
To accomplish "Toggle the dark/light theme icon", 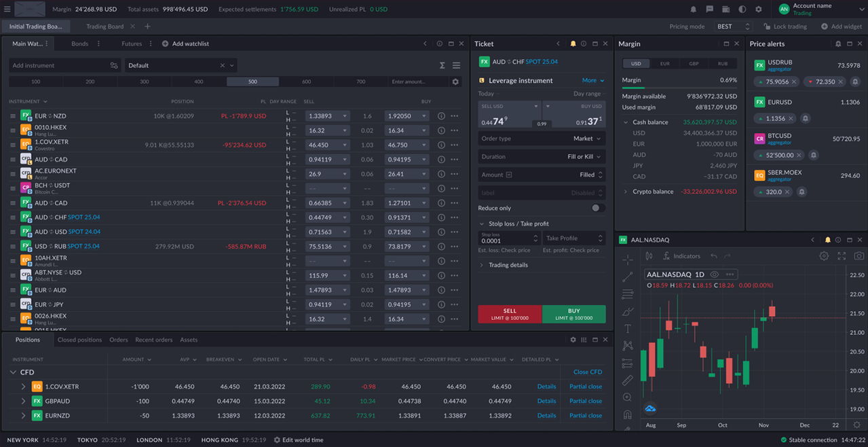I will pos(742,10).
